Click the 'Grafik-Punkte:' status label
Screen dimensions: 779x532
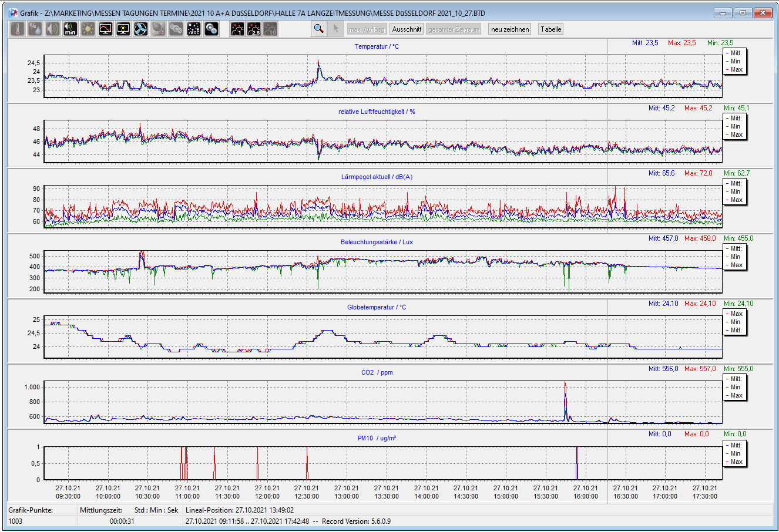click(31, 510)
